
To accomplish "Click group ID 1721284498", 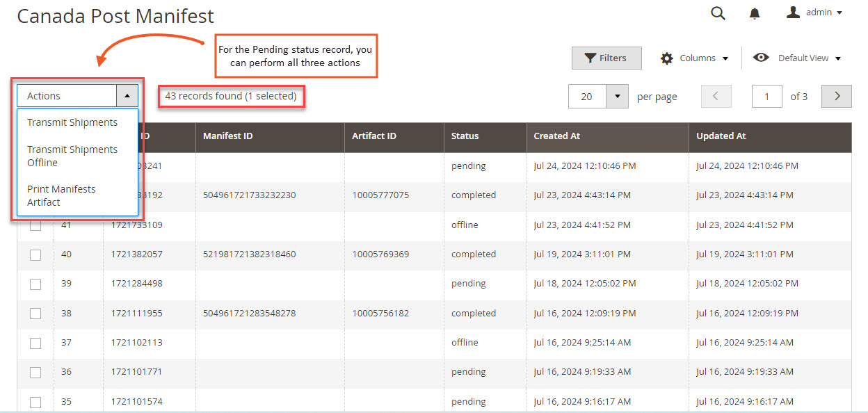I will (136, 284).
